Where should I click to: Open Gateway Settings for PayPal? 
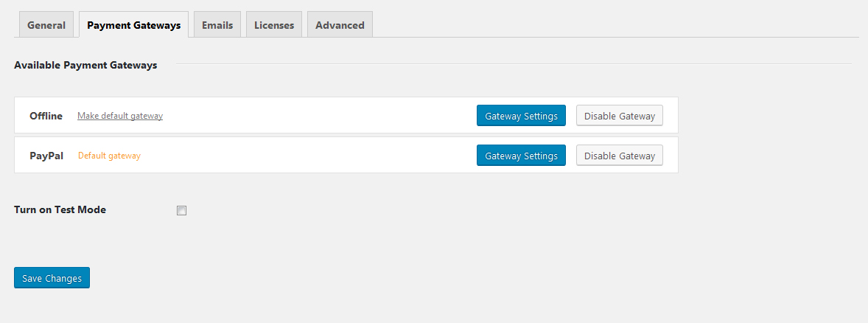521,156
